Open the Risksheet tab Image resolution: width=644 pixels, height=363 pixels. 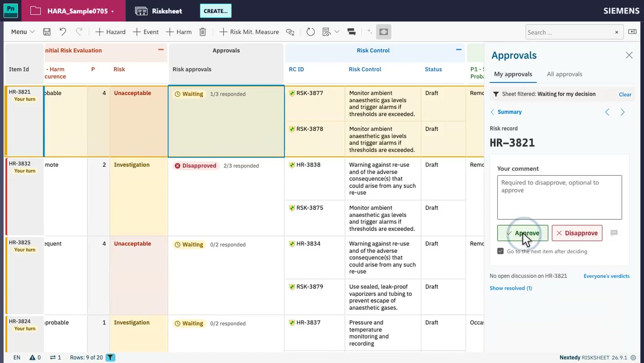[x=159, y=11]
